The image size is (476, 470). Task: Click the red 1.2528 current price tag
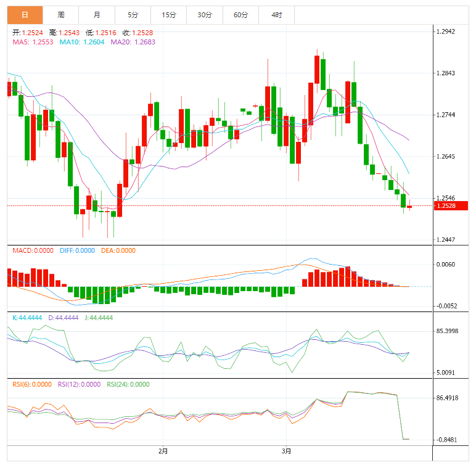click(x=451, y=206)
